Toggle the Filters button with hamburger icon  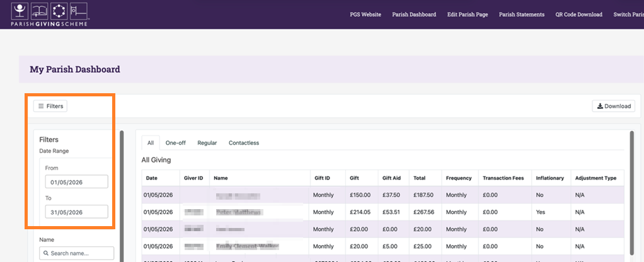point(50,106)
